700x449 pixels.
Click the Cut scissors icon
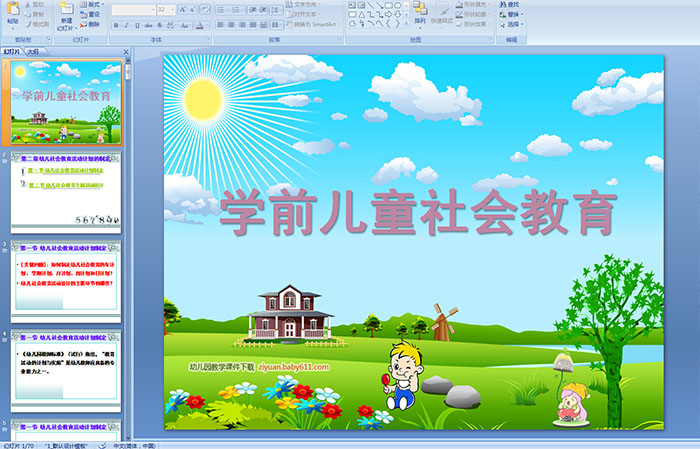tap(29, 4)
